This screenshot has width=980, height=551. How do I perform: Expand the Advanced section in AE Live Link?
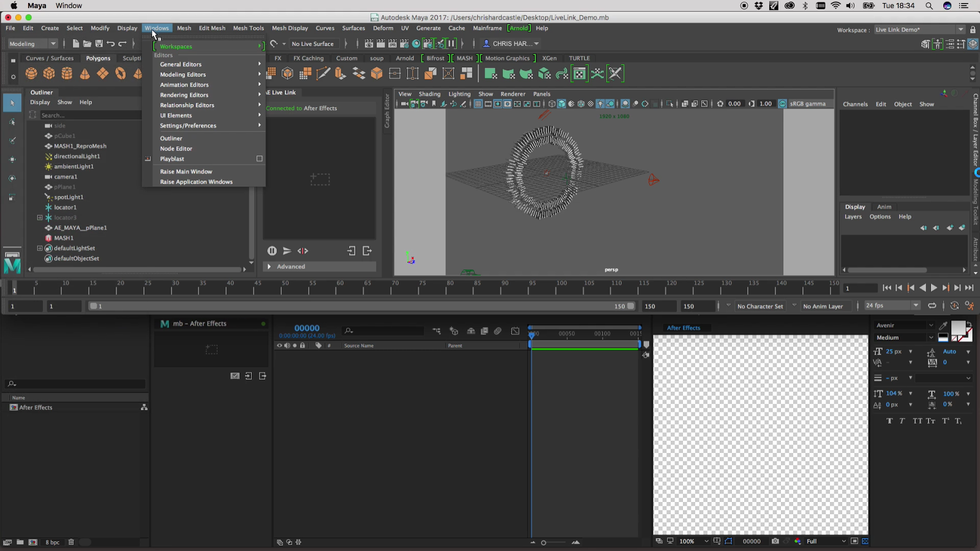(x=320, y=266)
